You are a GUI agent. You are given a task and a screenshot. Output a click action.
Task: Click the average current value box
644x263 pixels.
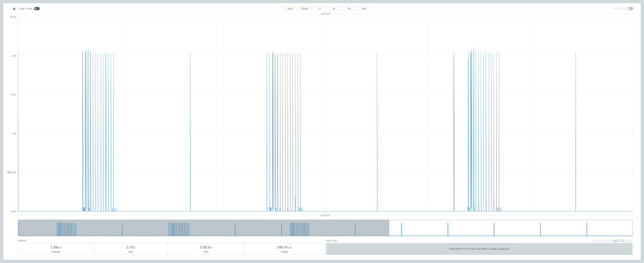(x=55, y=249)
